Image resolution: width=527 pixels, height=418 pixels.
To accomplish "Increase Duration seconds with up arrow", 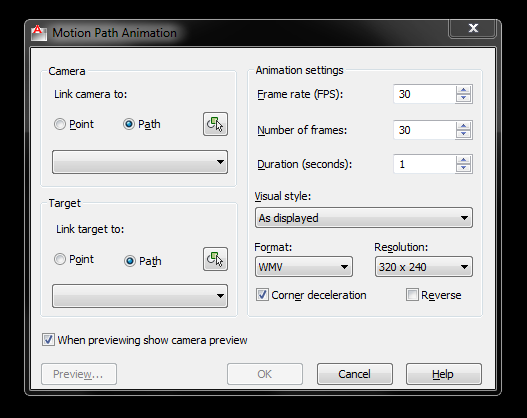I will (464, 160).
